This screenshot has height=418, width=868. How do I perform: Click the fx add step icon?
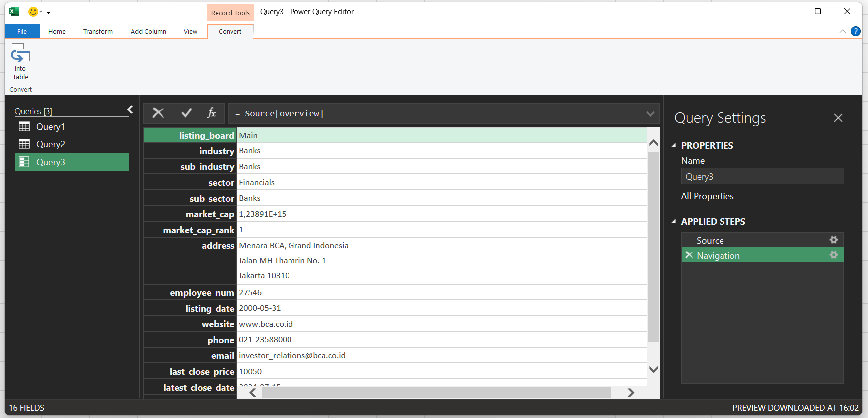211,113
